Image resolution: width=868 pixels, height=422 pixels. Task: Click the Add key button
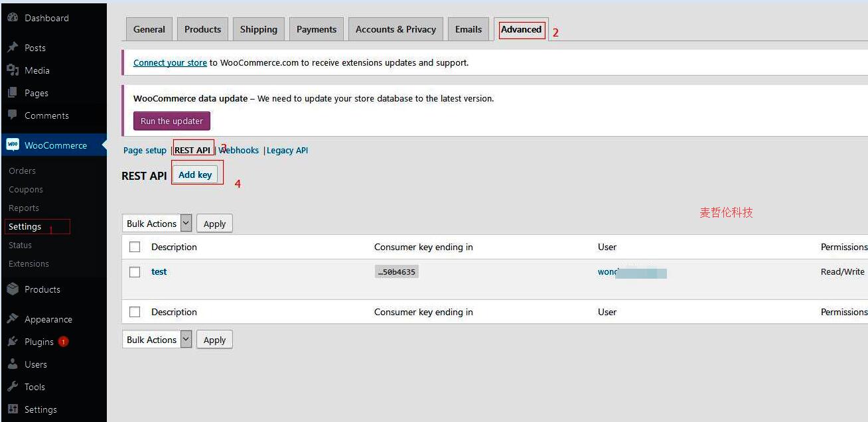coord(195,175)
